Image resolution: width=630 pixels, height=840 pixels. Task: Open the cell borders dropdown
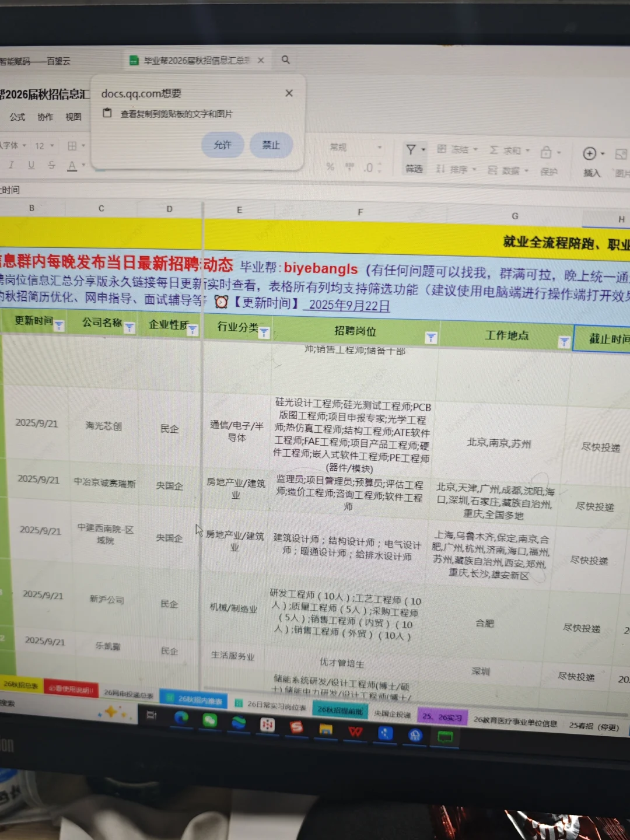[76, 145]
